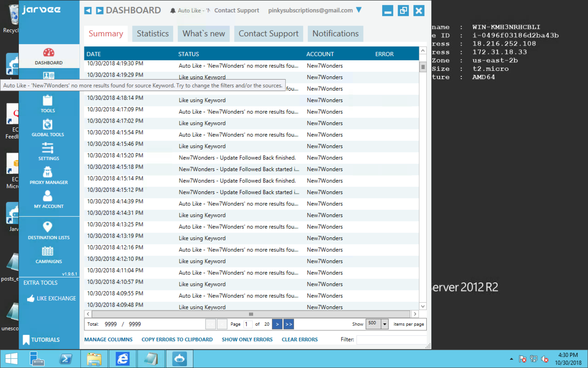Jump to last page button
This screenshot has height=368, width=588.
289,324
